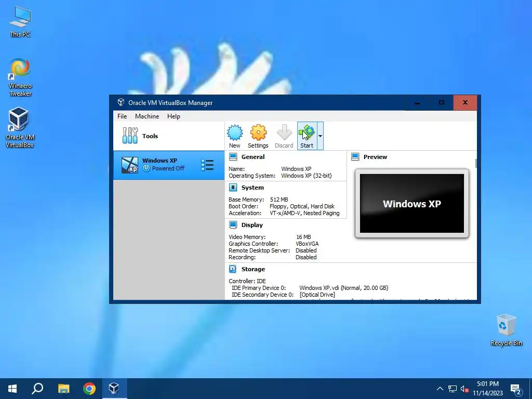Select the Tools entry in the left pane
The width and height of the screenshot is (532, 399).
coord(169,136)
